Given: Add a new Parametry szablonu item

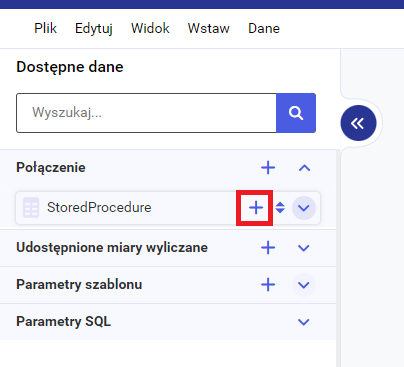Looking at the screenshot, I should (x=268, y=285).
